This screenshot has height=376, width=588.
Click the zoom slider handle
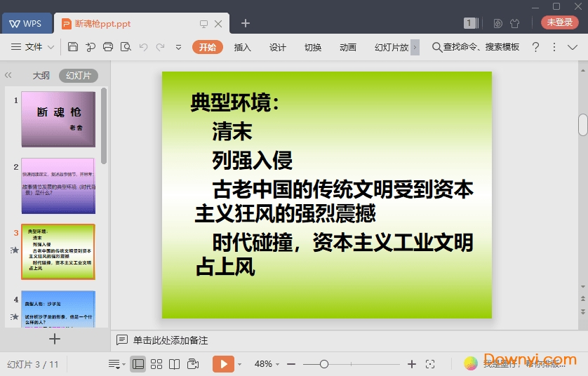click(x=324, y=364)
